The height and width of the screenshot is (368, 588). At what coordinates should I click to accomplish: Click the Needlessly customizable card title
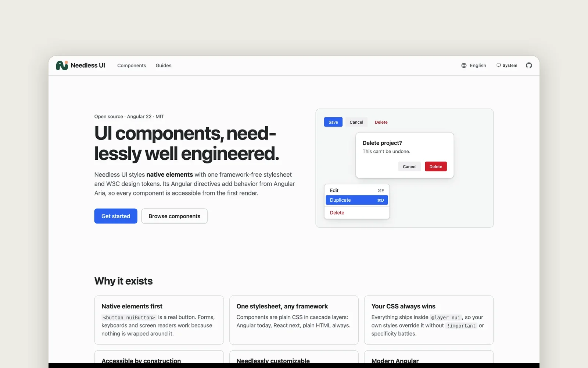273,361
